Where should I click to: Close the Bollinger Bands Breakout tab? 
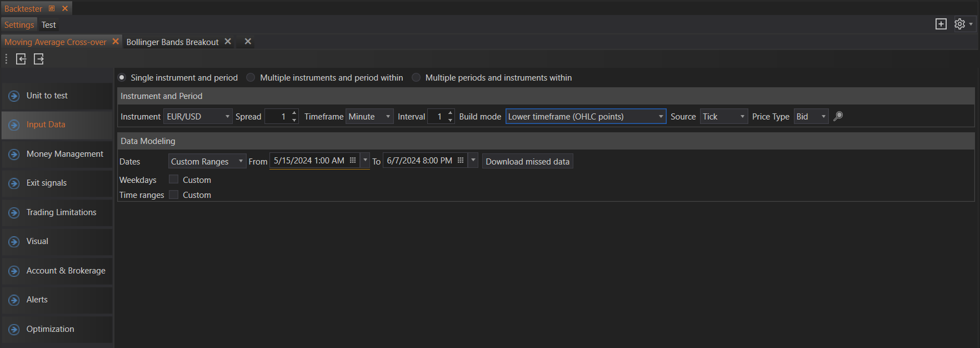(x=228, y=42)
